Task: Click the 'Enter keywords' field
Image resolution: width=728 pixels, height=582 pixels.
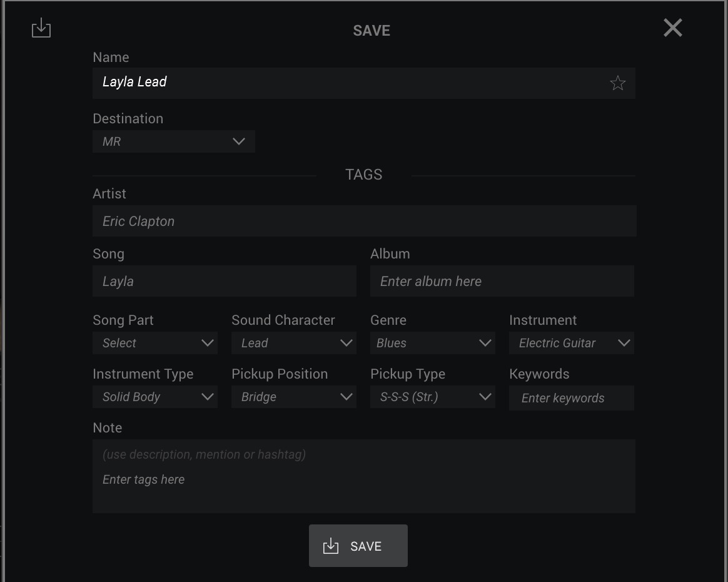Action: pyautogui.click(x=572, y=398)
